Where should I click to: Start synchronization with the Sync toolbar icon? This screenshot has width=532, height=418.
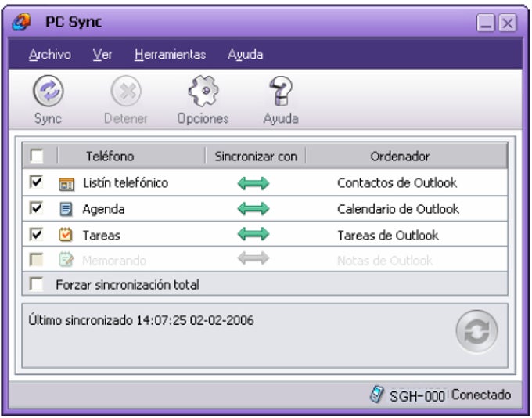[x=49, y=91]
